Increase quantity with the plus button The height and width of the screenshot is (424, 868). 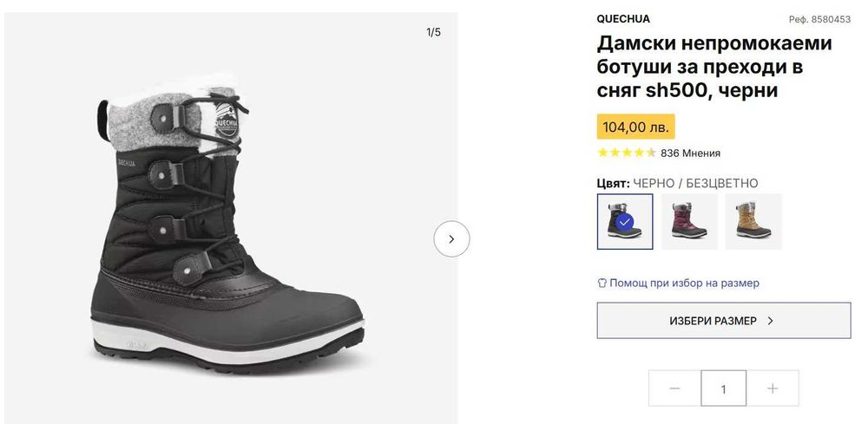(x=773, y=388)
